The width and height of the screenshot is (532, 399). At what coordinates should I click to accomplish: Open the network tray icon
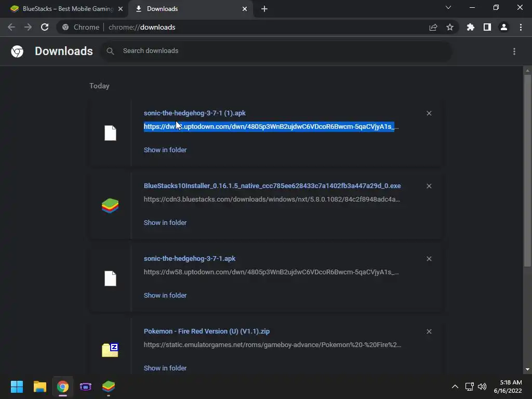(470, 387)
